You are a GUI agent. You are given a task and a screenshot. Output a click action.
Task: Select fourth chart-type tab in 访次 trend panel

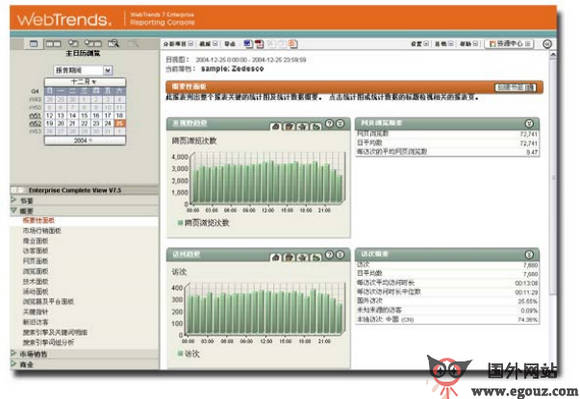316,257
